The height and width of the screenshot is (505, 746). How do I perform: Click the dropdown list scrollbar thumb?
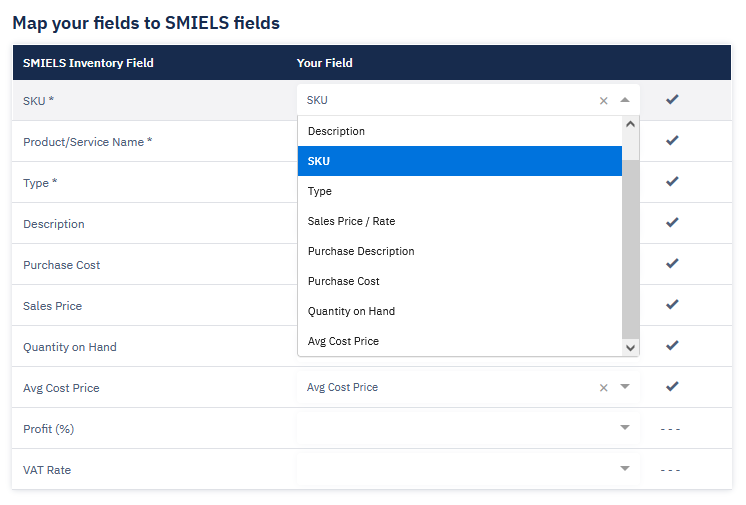pyautogui.click(x=630, y=249)
